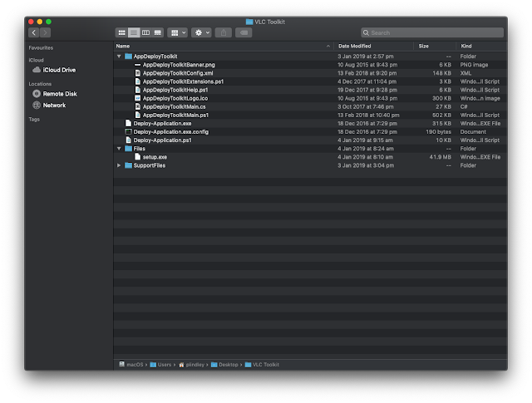Open the group-by arrangement dropdown

(x=177, y=32)
